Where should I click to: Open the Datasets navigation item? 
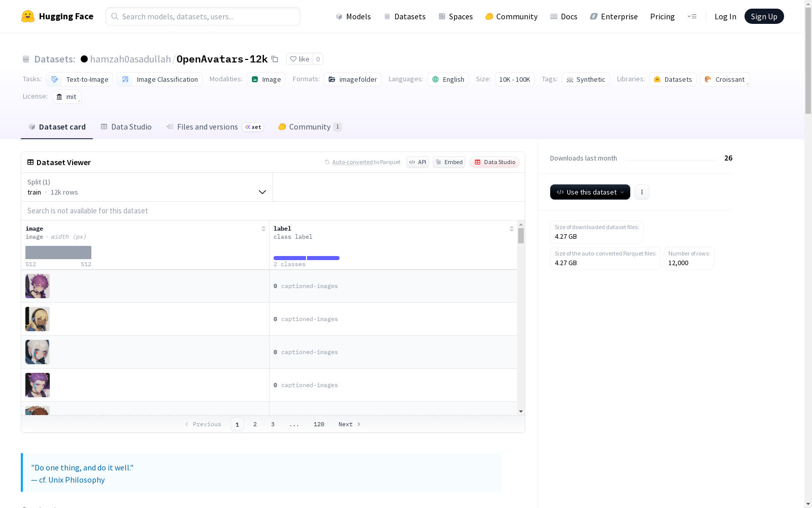pos(404,16)
